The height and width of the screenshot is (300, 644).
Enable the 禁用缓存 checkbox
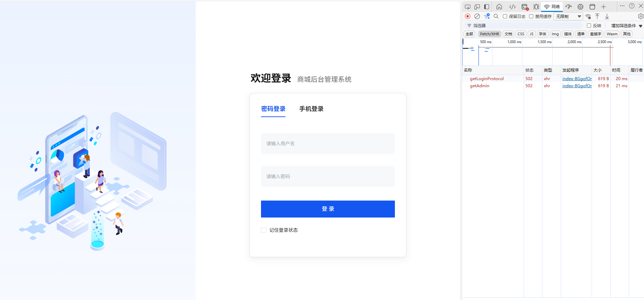coord(531,16)
